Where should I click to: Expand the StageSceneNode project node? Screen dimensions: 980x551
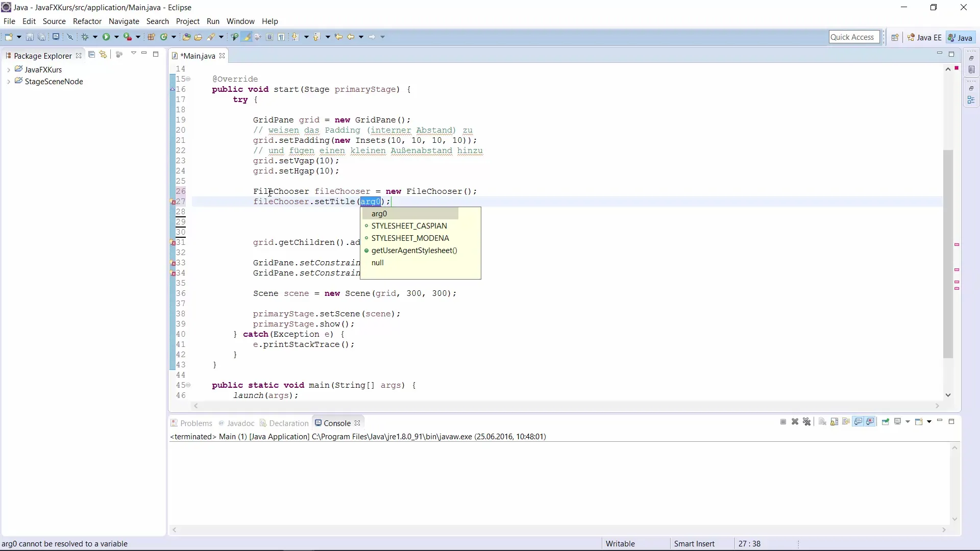tap(9, 82)
